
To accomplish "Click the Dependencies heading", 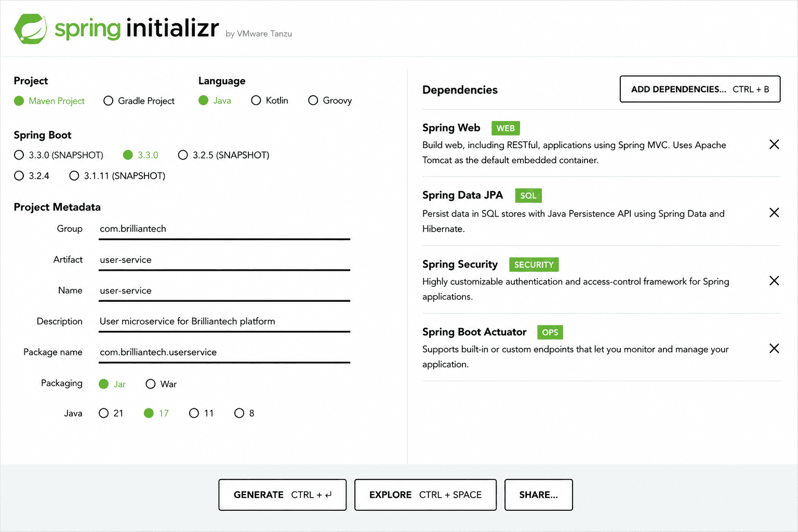I will (460, 90).
